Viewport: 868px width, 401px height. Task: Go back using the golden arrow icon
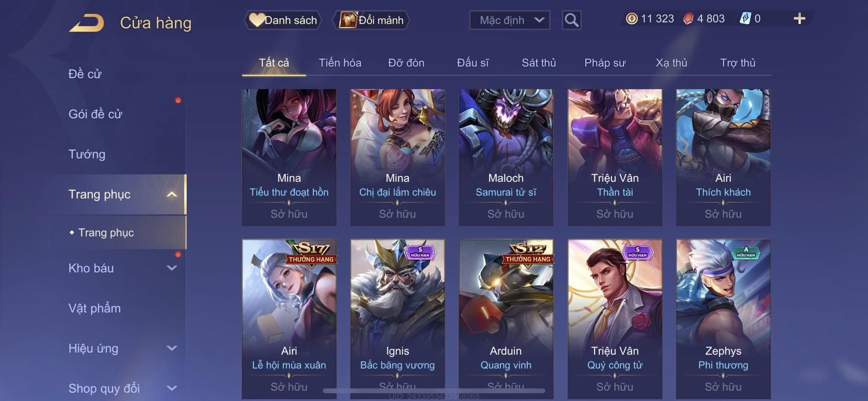coord(86,22)
